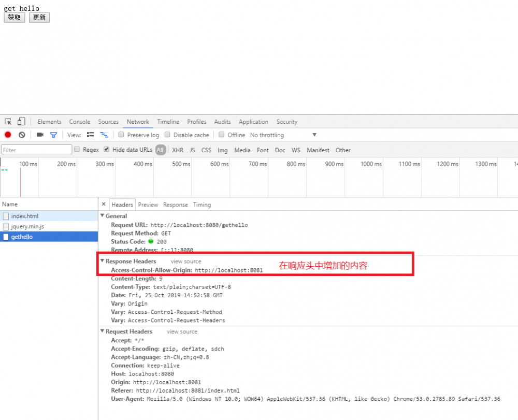Select the inspect element tool
Image resolution: width=518 pixels, height=420 pixels.
[x=7, y=121]
